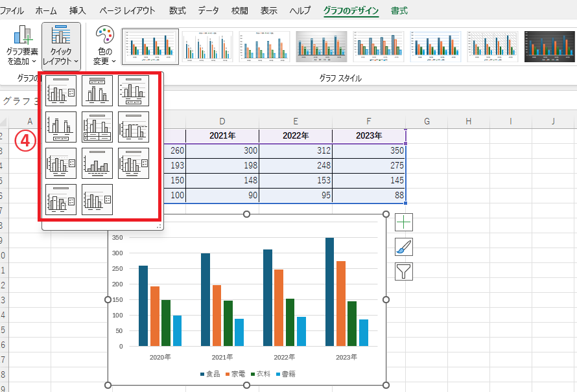The height and width of the screenshot is (392, 577).
Task: Apply the gray-background fourth chart style
Action: pos(322,47)
